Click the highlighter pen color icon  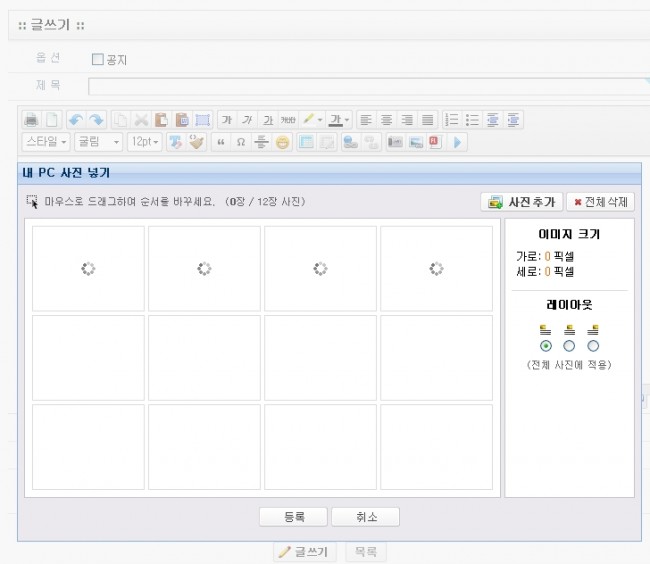click(308, 120)
